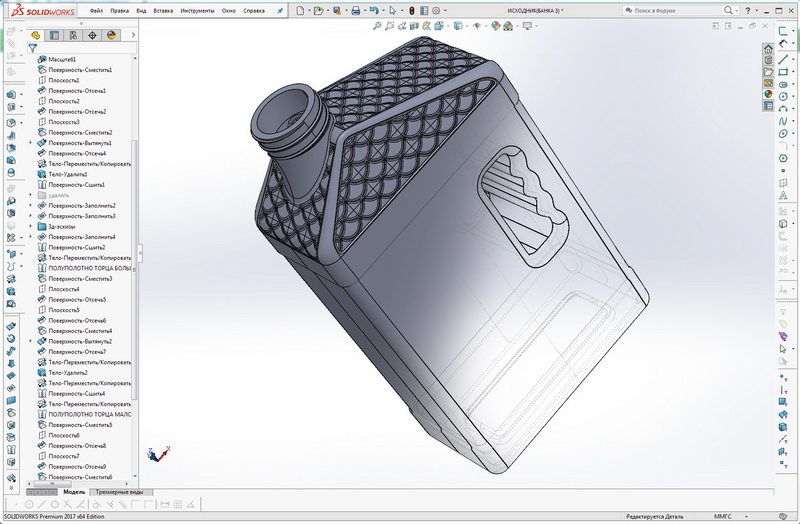Pin the menu bar with pushpin icon
This screenshot has width=800, height=524.
click(280, 10)
